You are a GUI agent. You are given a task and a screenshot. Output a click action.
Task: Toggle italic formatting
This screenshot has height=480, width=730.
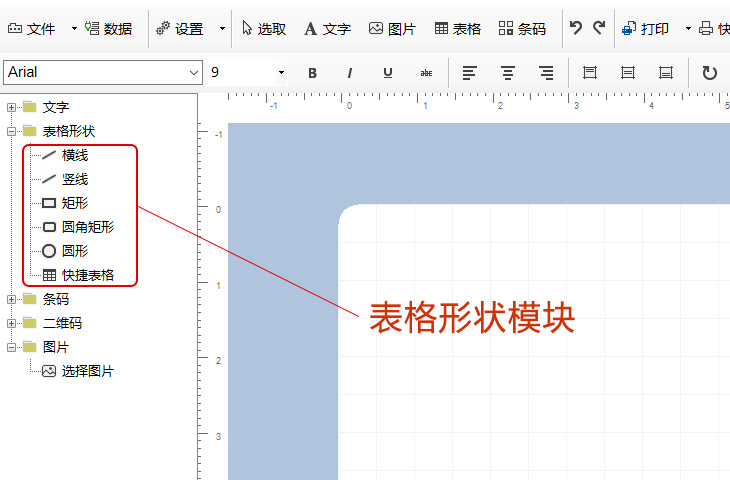(x=350, y=73)
